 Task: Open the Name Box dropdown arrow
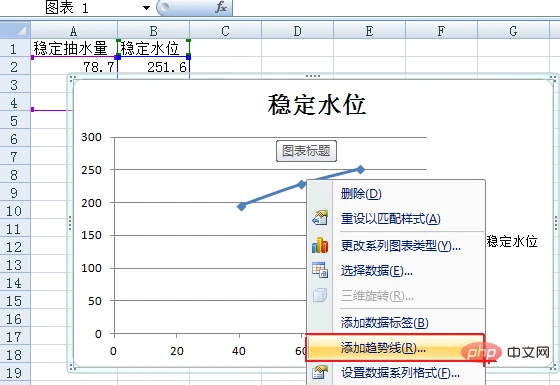[x=146, y=8]
